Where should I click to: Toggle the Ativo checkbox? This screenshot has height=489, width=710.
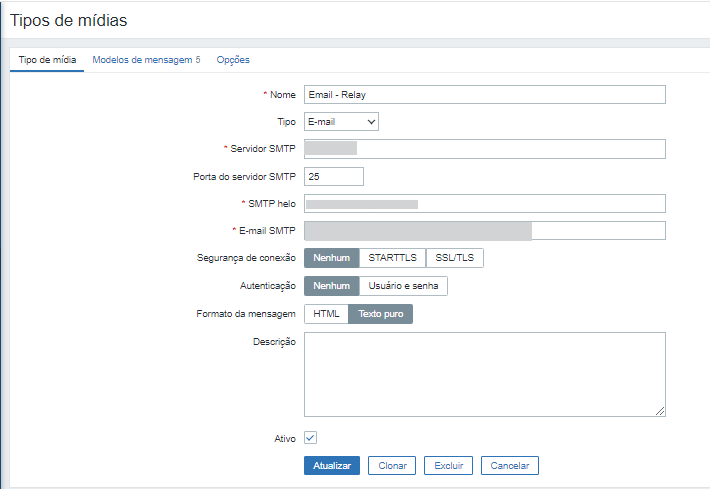pos(310,437)
